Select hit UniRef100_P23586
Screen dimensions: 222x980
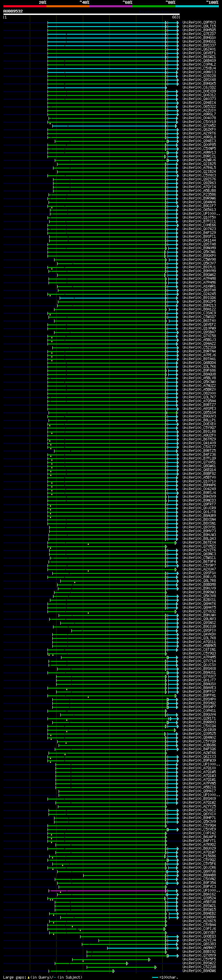(x=199, y=194)
